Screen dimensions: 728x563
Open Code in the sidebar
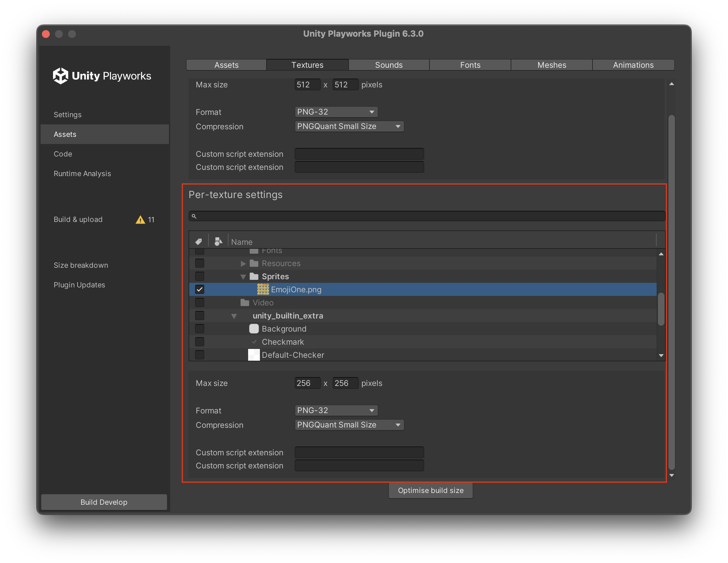(105, 154)
